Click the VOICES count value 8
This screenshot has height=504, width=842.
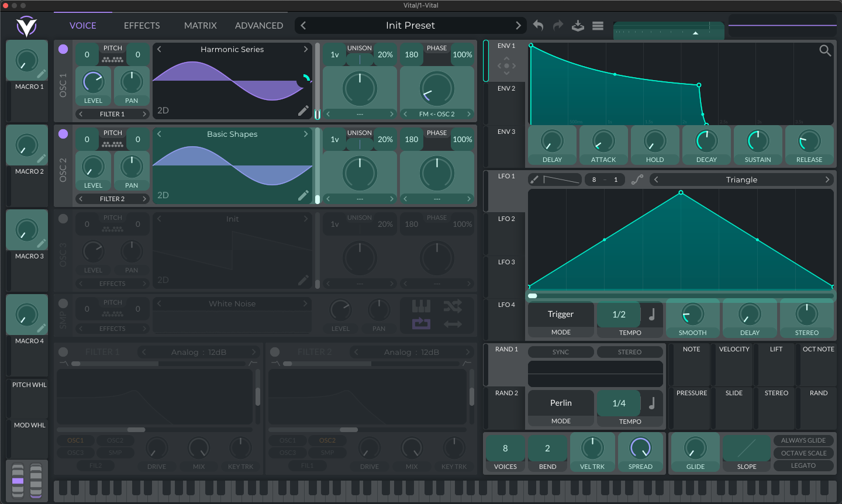(505, 448)
